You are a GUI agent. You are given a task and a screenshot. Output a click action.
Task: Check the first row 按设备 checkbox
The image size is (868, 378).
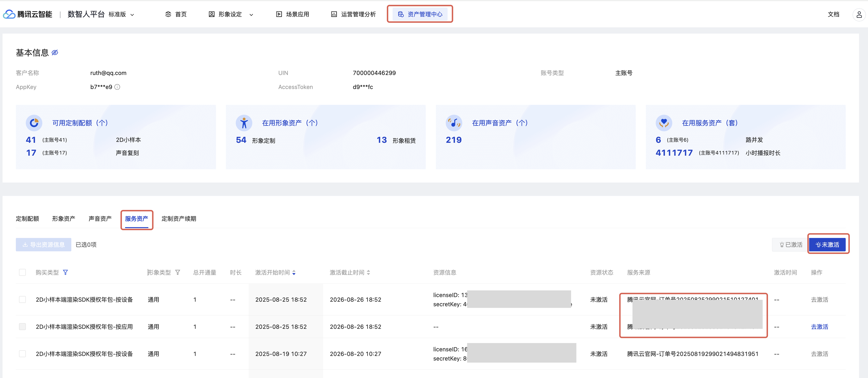[x=23, y=299]
